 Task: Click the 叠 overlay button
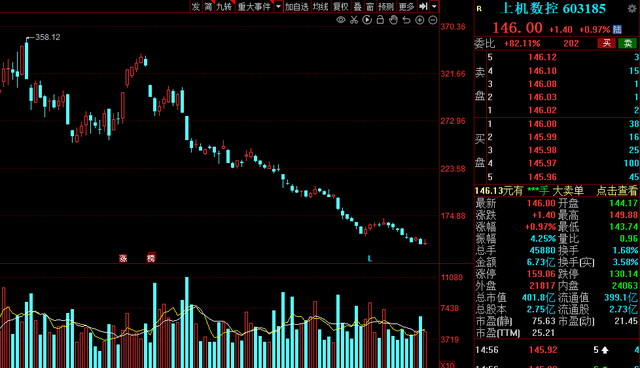click(x=358, y=6)
